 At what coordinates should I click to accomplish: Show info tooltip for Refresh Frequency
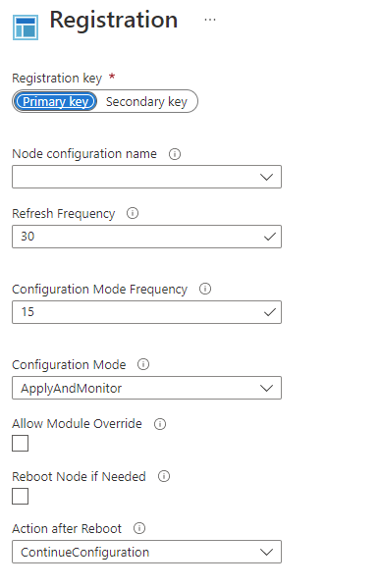tap(133, 213)
